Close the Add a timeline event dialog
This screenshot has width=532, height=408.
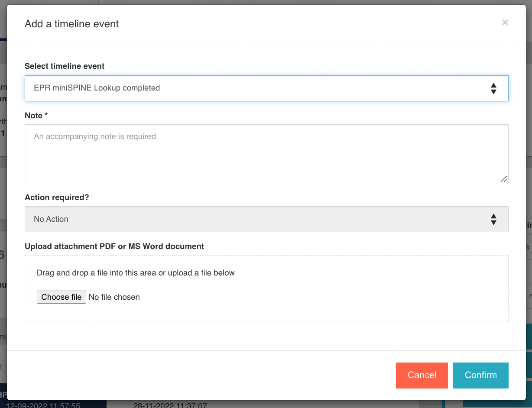click(x=505, y=23)
